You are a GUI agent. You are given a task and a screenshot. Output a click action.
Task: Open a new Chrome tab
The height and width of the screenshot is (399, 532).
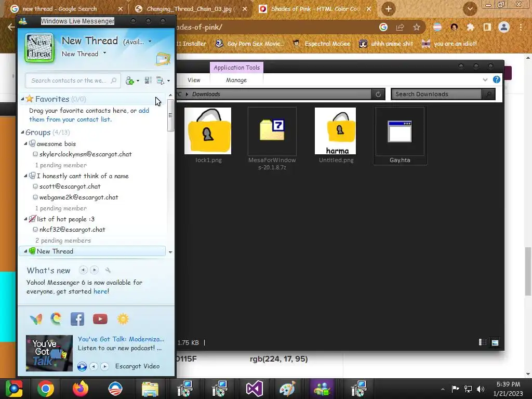tap(389, 9)
